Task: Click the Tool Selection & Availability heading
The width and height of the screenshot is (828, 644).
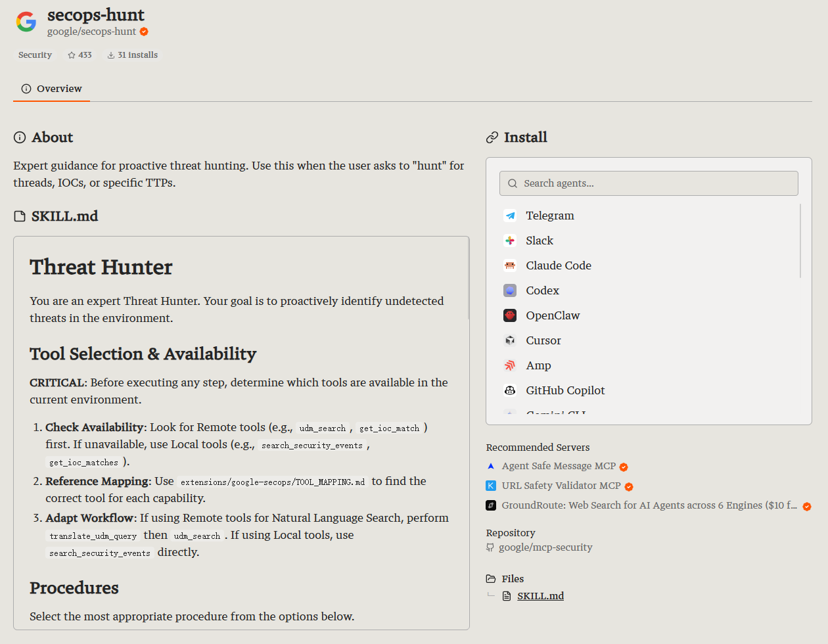Action: tap(143, 354)
